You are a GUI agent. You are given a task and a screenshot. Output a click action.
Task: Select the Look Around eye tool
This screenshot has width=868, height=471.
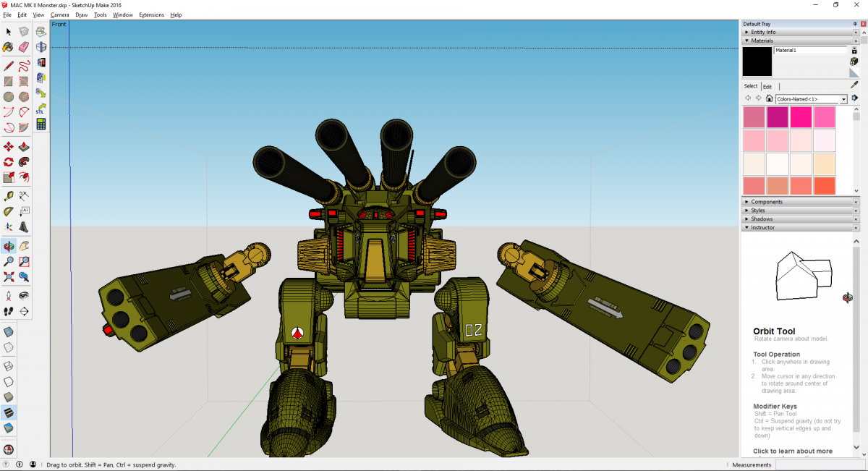point(24,296)
